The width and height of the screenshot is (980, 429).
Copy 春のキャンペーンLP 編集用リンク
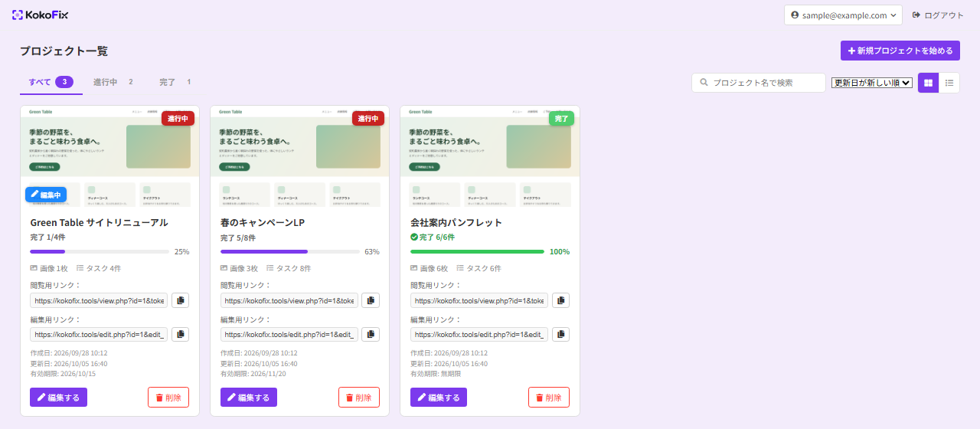(371, 334)
